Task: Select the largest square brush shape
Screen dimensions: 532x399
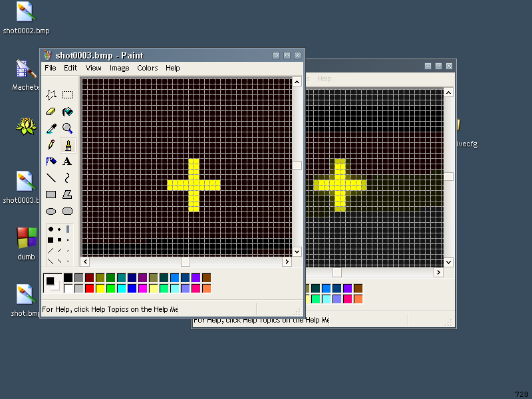Action: point(51,239)
